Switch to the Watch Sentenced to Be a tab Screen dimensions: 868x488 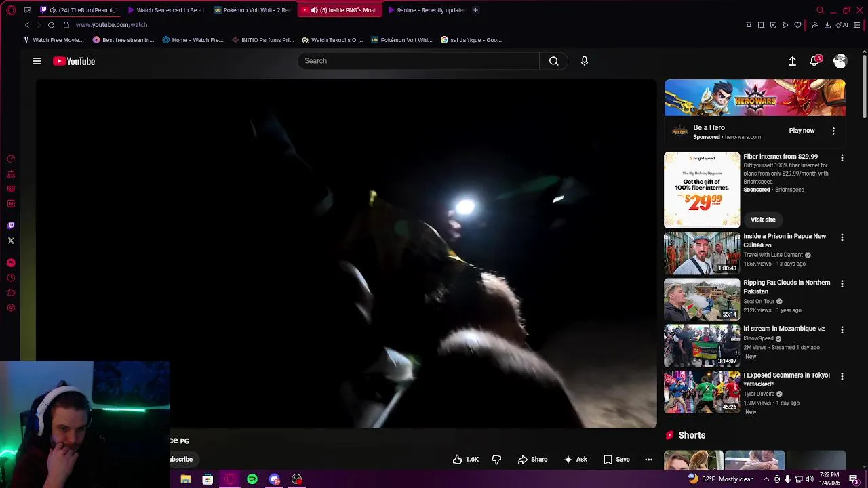click(x=167, y=10)
